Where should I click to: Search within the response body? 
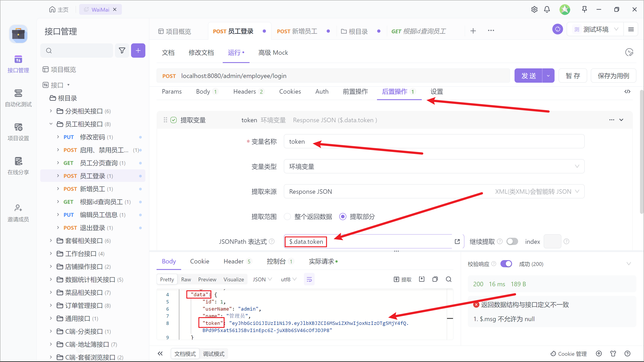(449, 279)
